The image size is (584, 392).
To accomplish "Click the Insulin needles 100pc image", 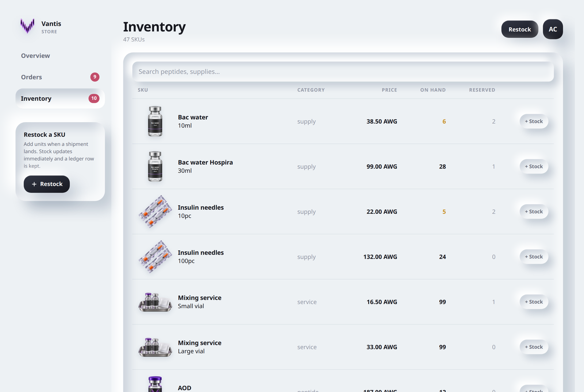I will click(x=155, y=257).
